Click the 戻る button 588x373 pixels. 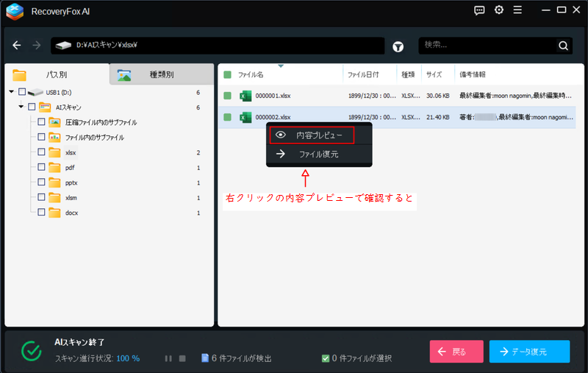point(456,352)
